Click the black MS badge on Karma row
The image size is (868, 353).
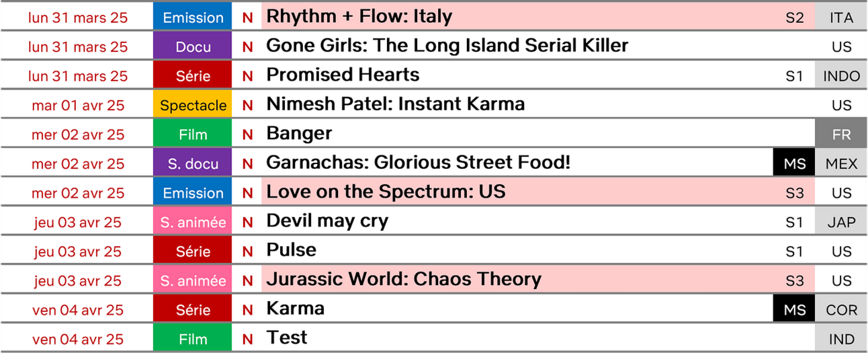coord(794,309)
